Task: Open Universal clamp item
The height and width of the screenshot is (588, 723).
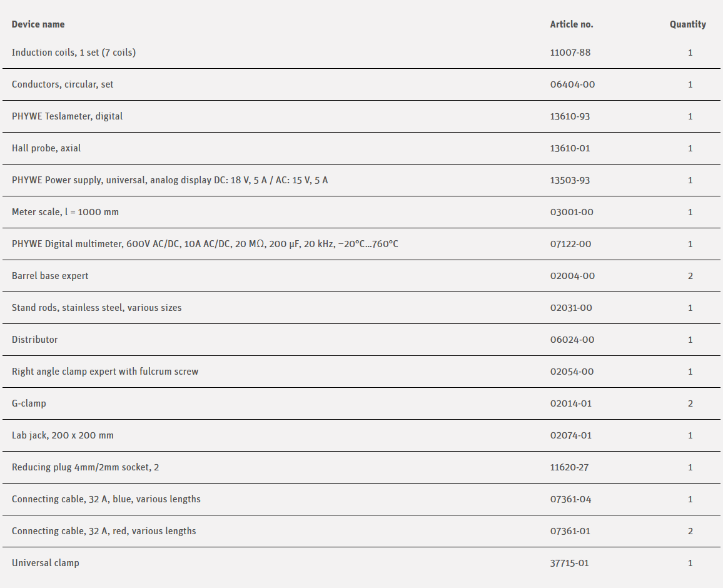Action: click(46, 563)
